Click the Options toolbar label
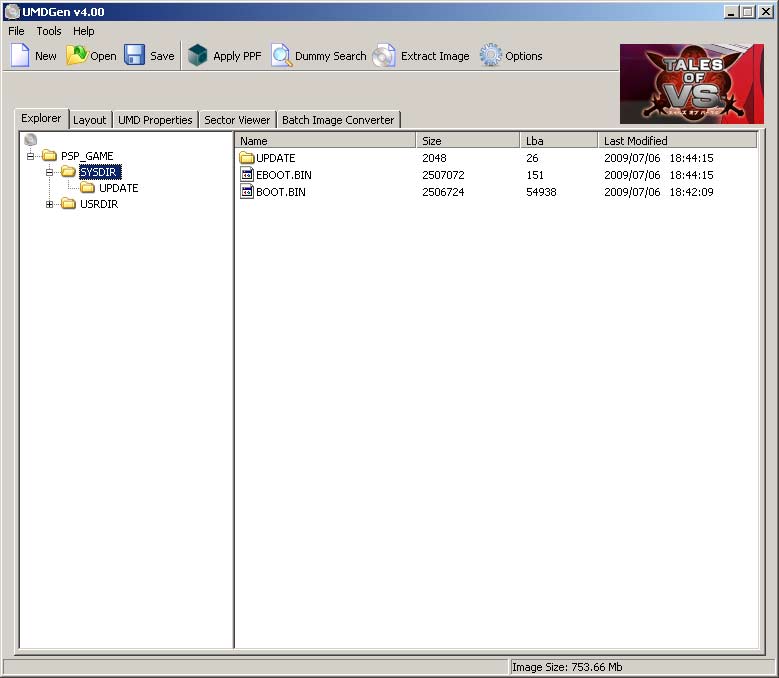 point(524,56)
